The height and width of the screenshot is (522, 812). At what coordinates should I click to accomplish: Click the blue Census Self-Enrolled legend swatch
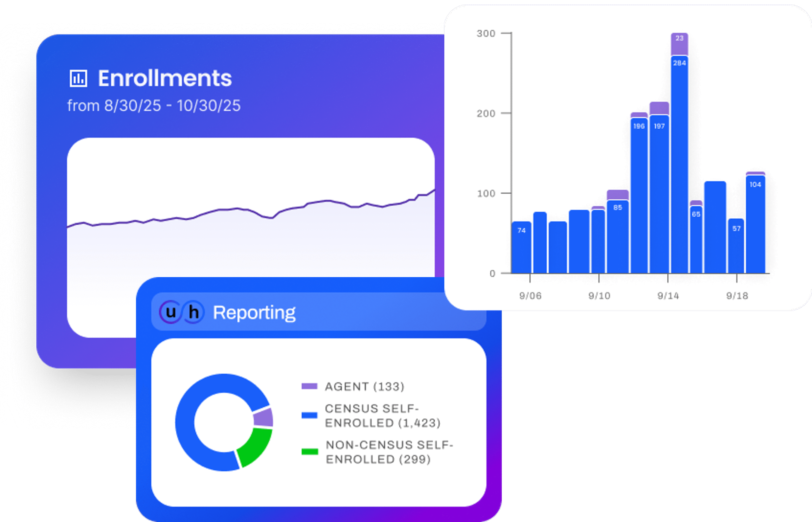point(309,416)
